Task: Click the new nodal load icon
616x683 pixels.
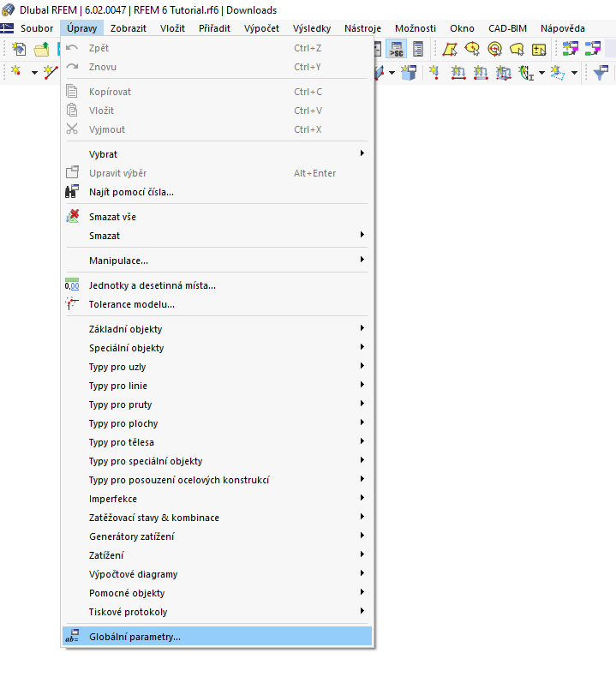Action: [x=434, y=72]
